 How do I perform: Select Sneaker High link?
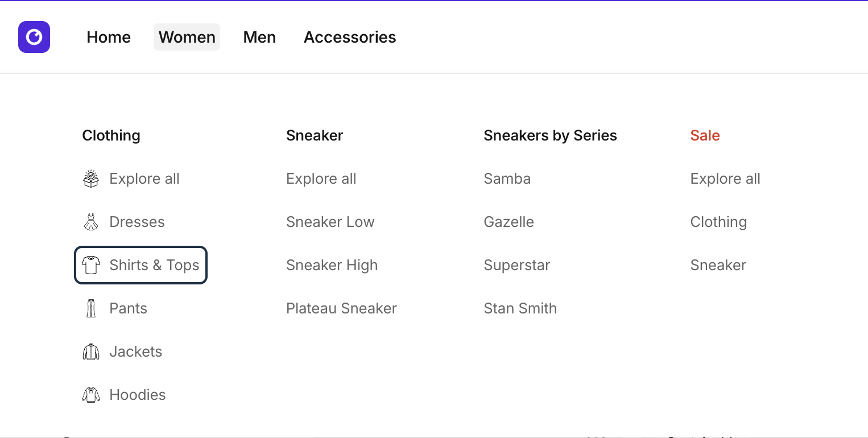pyautogui.click(x=332, y=265)
